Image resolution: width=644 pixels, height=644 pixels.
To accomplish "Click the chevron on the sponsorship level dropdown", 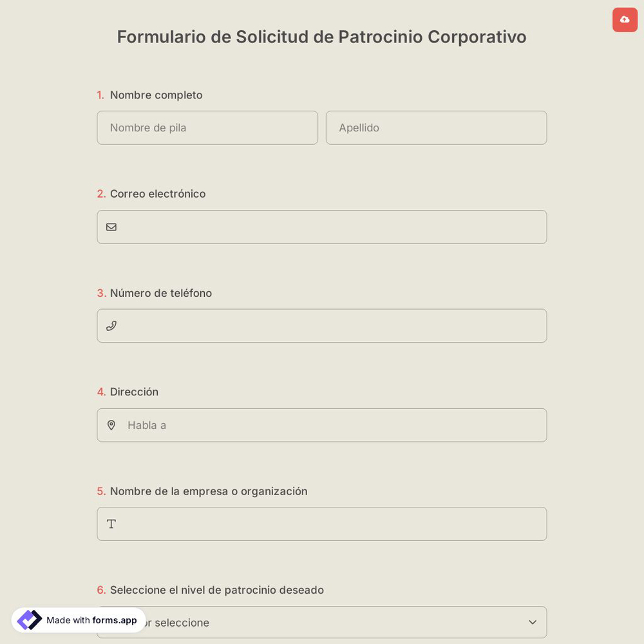I will 533,622.
